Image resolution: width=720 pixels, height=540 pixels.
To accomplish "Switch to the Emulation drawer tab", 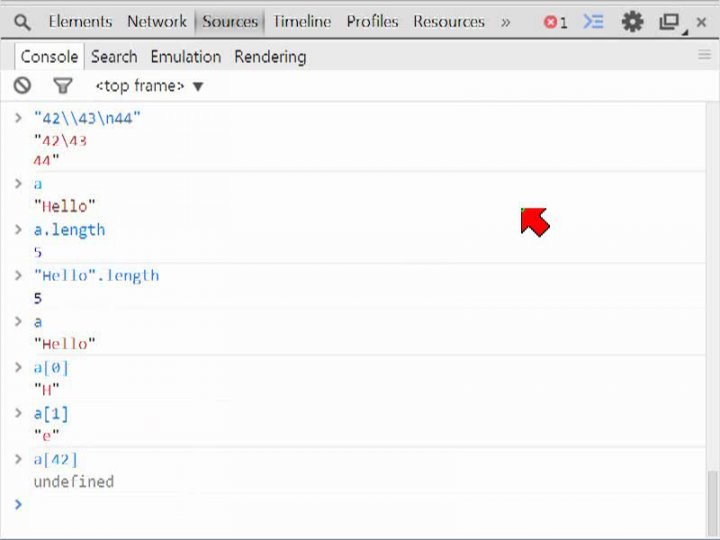I will (186, 57).
